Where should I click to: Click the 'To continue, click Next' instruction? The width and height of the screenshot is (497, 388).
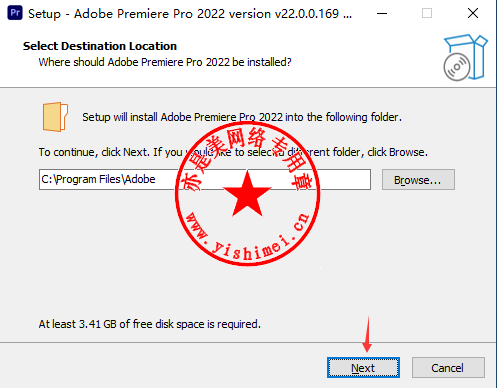(x=233, y=152)
